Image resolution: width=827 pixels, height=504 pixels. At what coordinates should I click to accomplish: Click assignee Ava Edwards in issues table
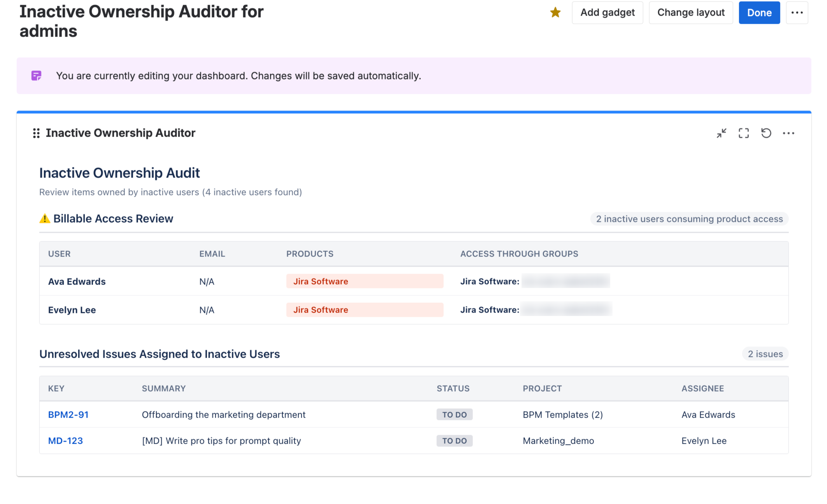708,414
